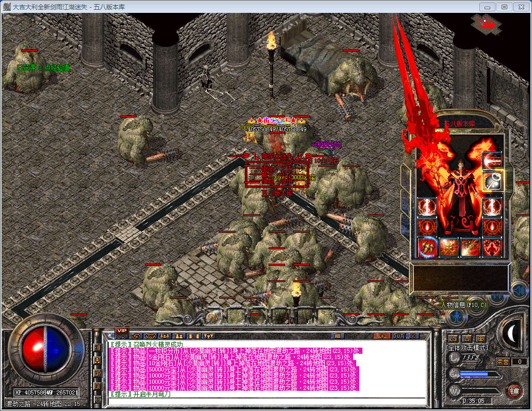This screenshot has height=411, width=532.
Task: Select the slash skill slot at top right
Action: [492, 160]
